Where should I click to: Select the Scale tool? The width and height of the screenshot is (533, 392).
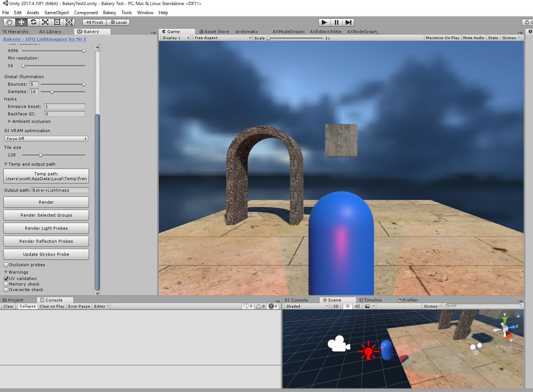[x=45, y=22]
